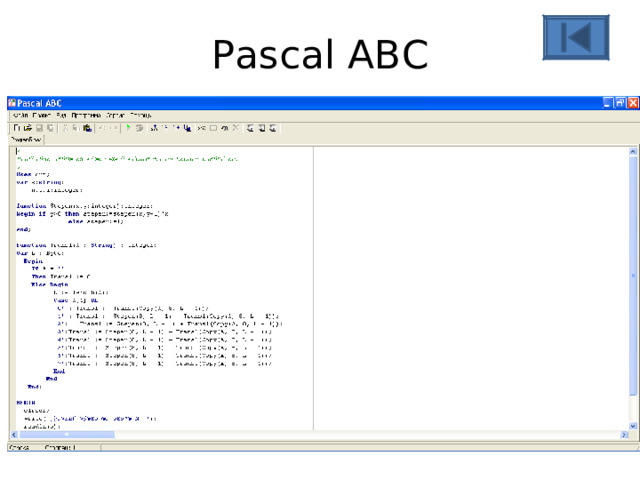Image resolution: width=640 pixels, height=480 pixels.
Task: Click the first debug icon right of Stop
Action: (154, 128)
